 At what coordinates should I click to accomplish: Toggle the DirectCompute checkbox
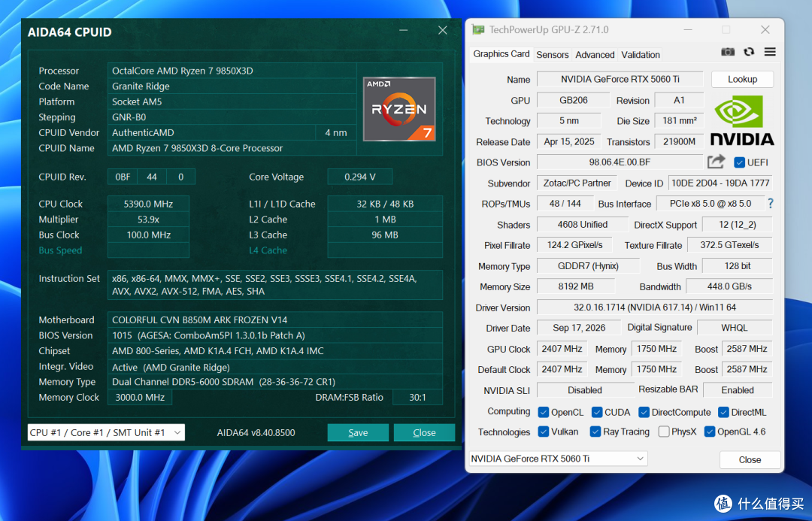tap(644, 412)
